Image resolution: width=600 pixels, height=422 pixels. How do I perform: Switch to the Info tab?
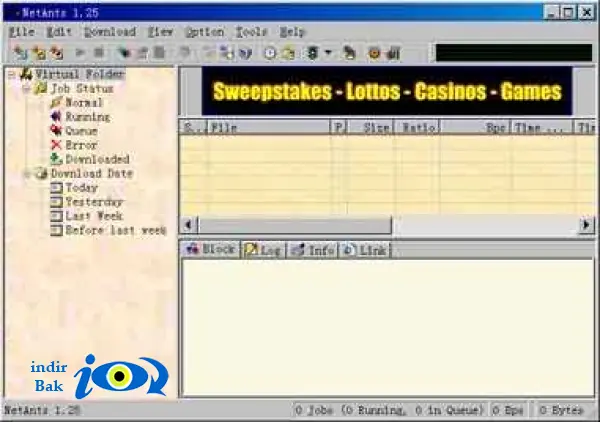313,250
